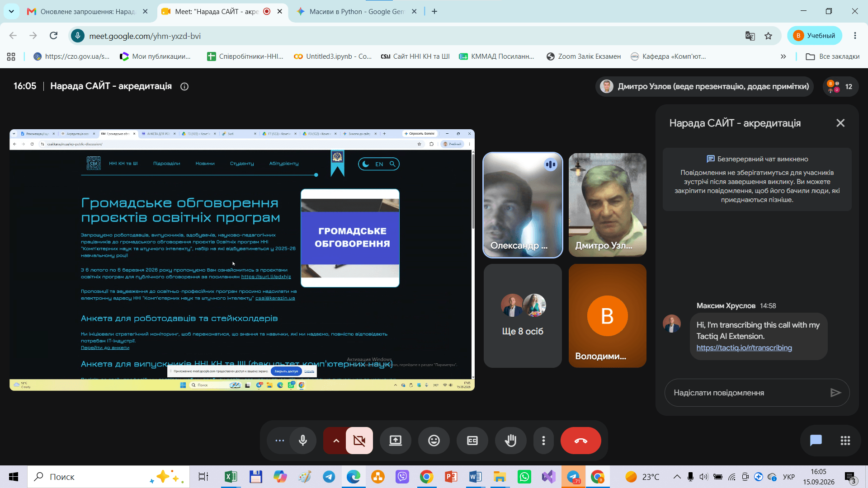
Task: Open participant list showing 12 people
Action: [x=840, y=86]
